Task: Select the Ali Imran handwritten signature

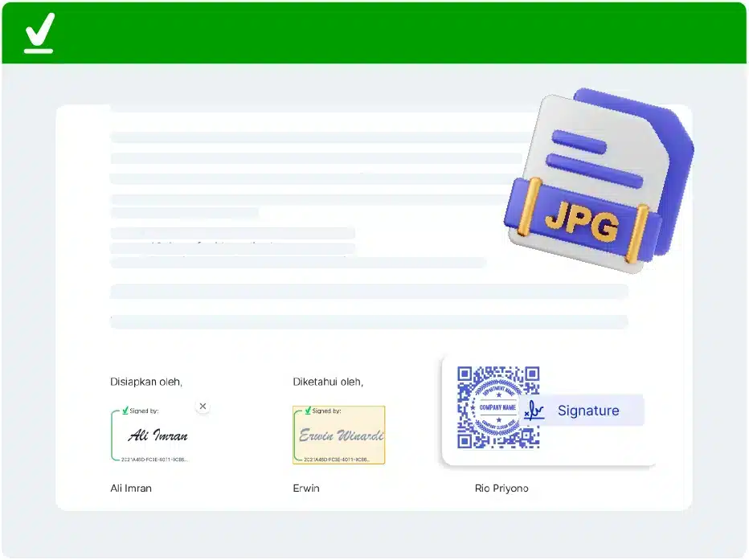Action: [x=158, y=435]
